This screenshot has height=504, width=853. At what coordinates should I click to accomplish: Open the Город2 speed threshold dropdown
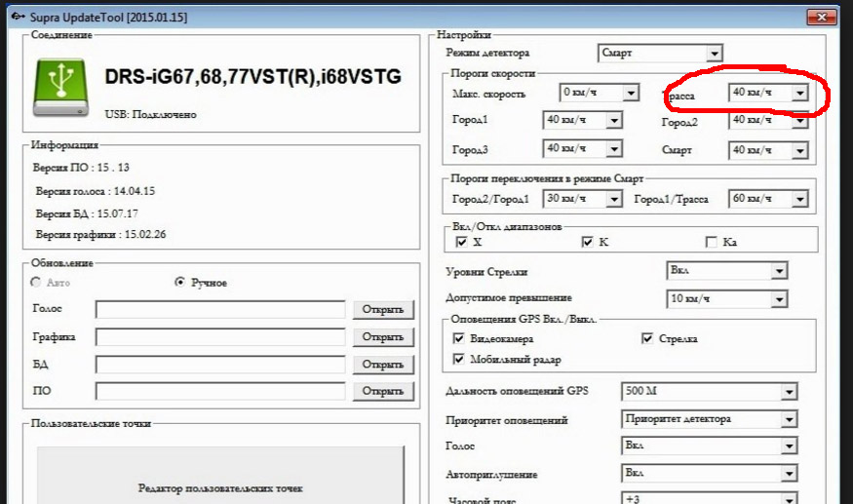tap(768, 120)
